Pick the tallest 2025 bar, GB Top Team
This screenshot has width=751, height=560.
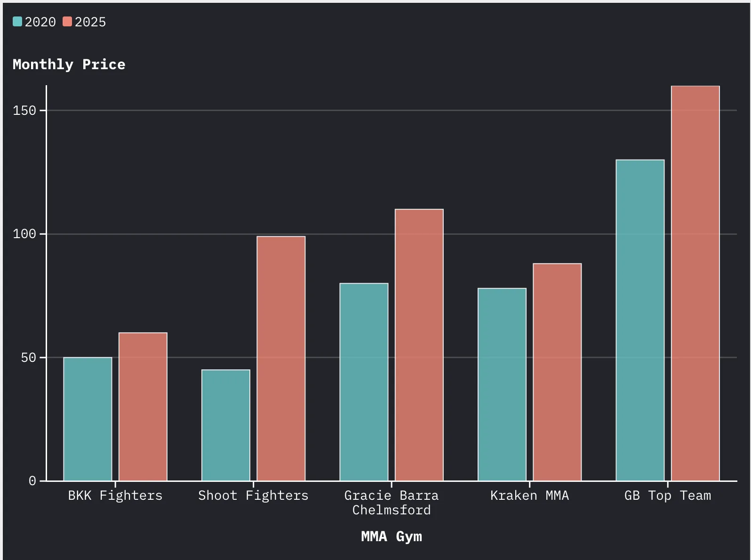[x=695, y=283]
